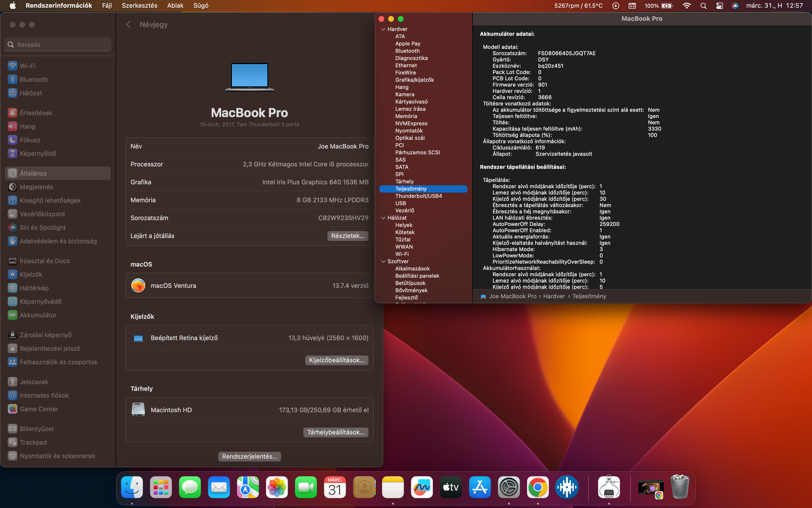Open Spotlight search in menu bar
This screenshot has height=508, width=812.
(703, 6)
